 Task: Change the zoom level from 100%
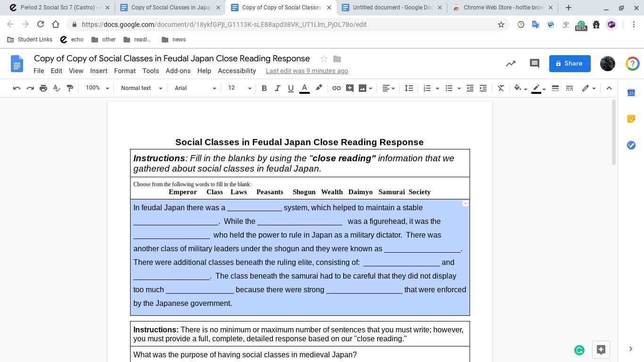point(97,88)
